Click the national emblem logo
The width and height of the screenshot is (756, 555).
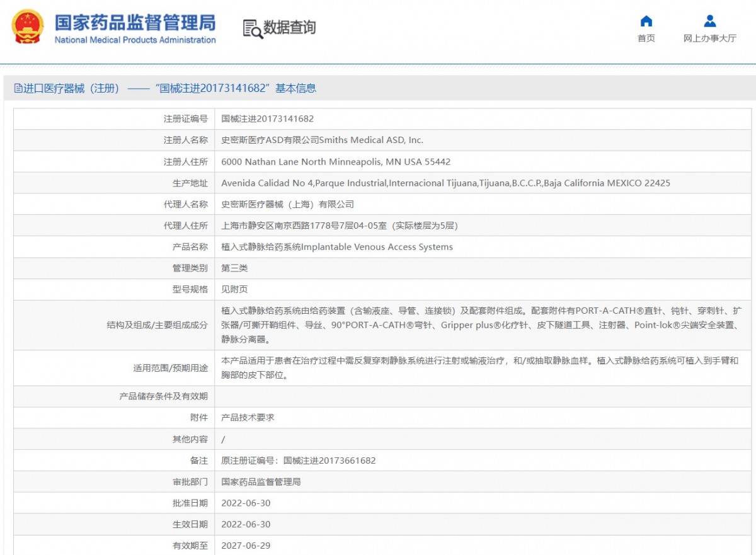click(28, 27)
